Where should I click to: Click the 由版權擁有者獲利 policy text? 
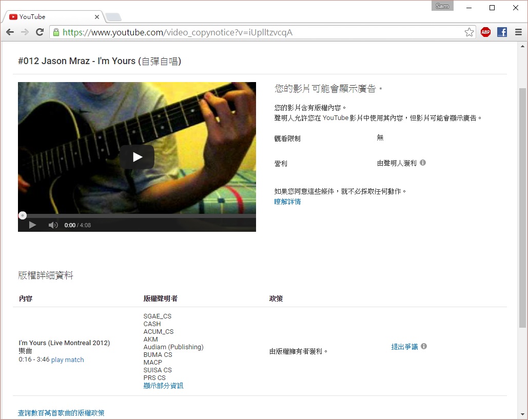point(298,351)
